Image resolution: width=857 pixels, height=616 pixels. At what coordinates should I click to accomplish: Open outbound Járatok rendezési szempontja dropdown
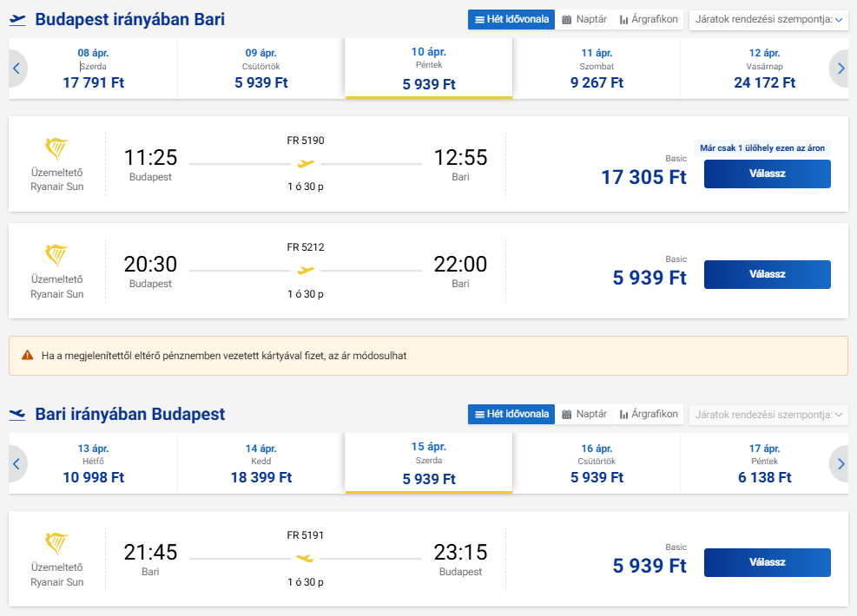pyautogui.click(x=768, y=20)
